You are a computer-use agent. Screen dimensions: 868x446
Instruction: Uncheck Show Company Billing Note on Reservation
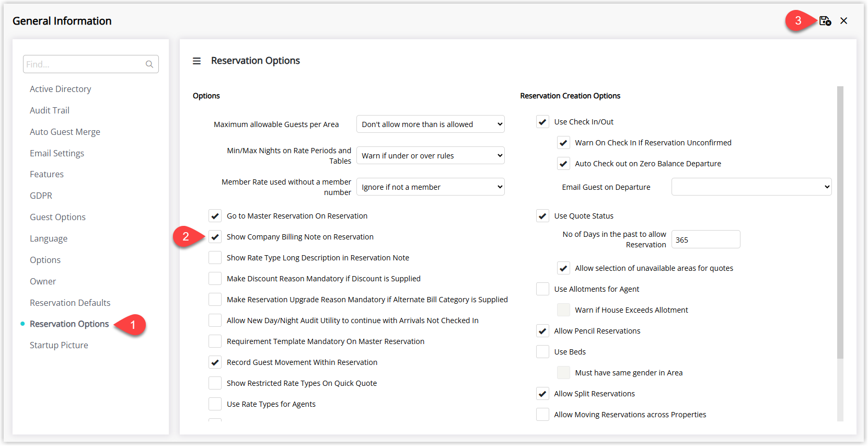click(215, 237)
